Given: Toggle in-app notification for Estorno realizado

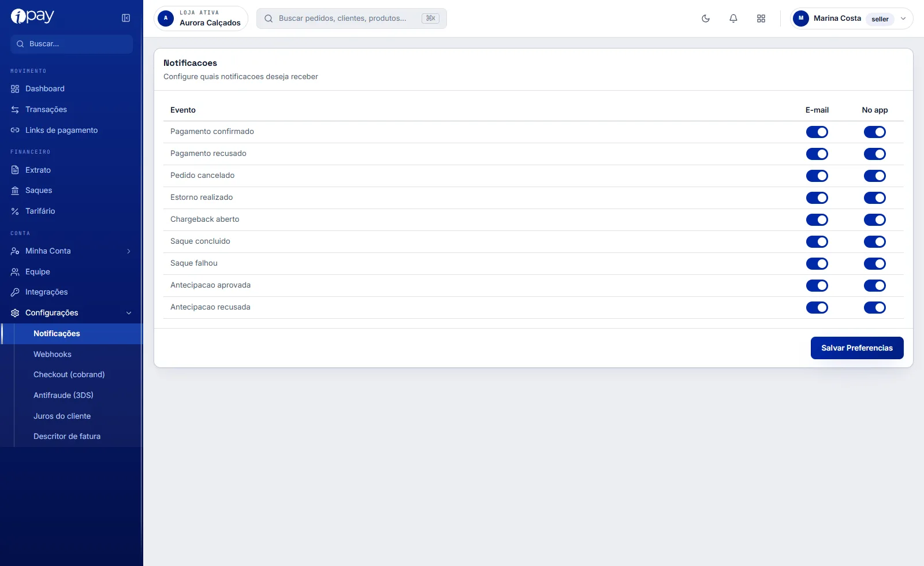Looking at the screenshot, I should point(875,198).
